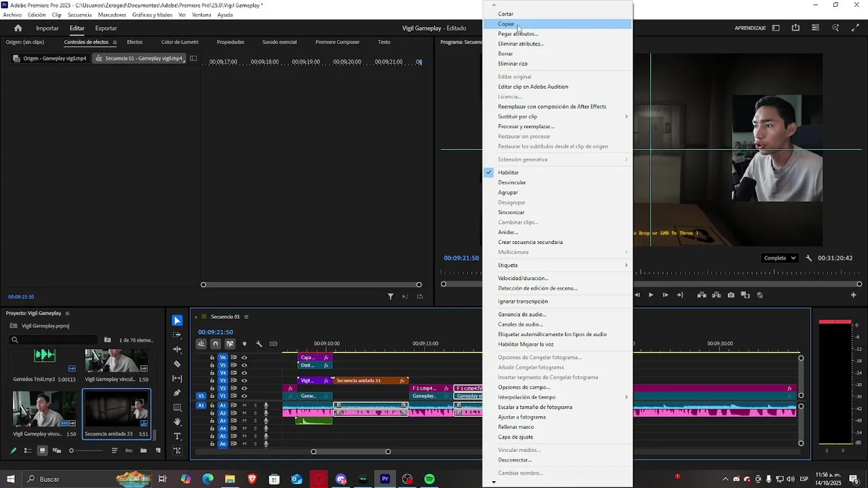868x488 pixels.
Task: Export frame with the camera icon
Action: [730, 295]
